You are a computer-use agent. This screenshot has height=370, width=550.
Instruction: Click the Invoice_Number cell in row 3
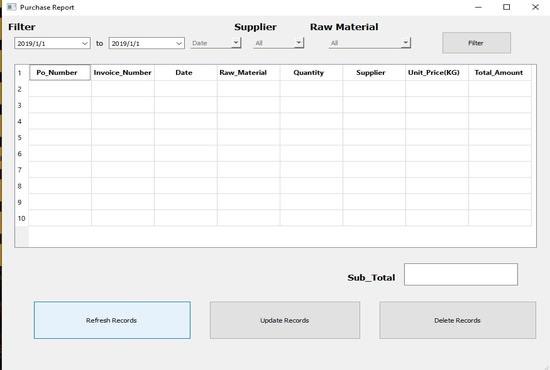click(123, 105)
